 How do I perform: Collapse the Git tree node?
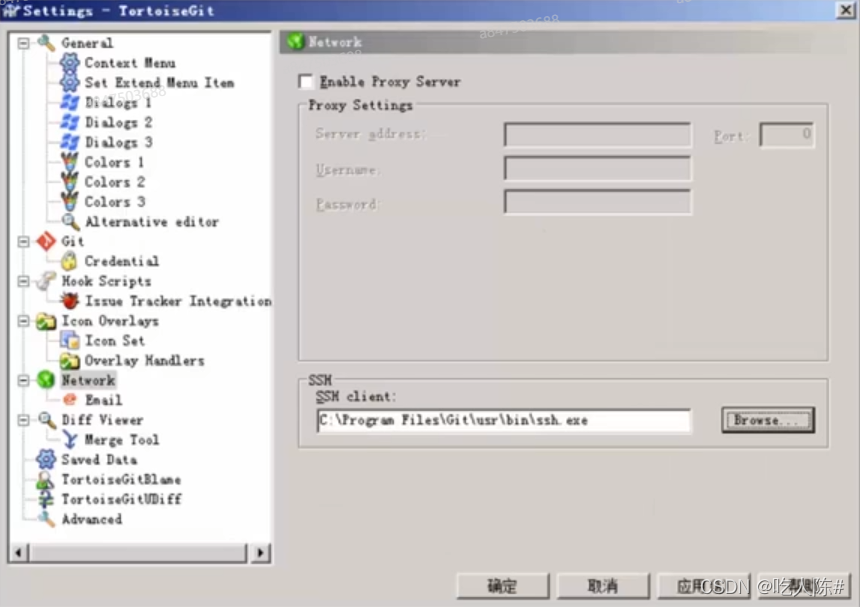pos(23,241)
